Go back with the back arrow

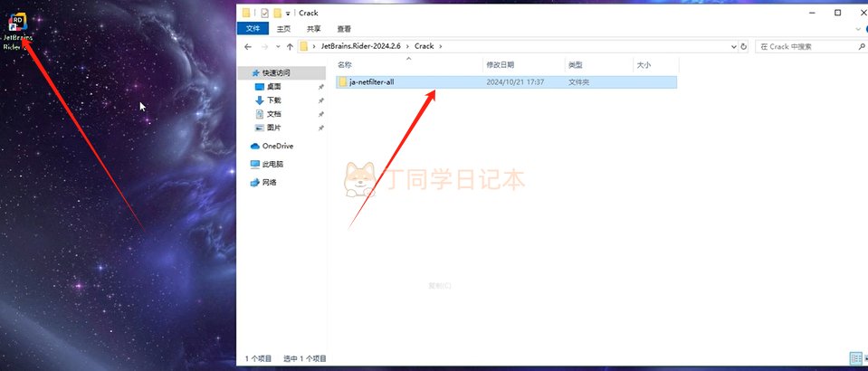(x=249, y=46)
